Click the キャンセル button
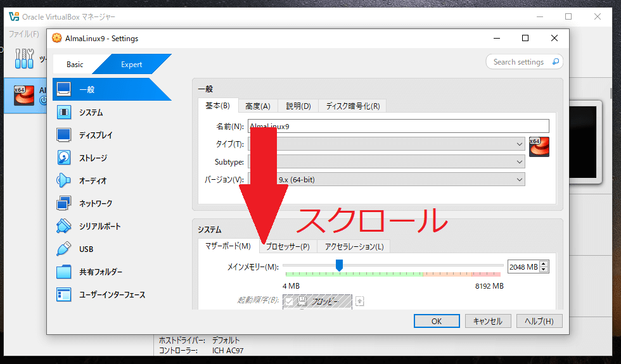Screen dimensions: 621x364 [488, 321]
